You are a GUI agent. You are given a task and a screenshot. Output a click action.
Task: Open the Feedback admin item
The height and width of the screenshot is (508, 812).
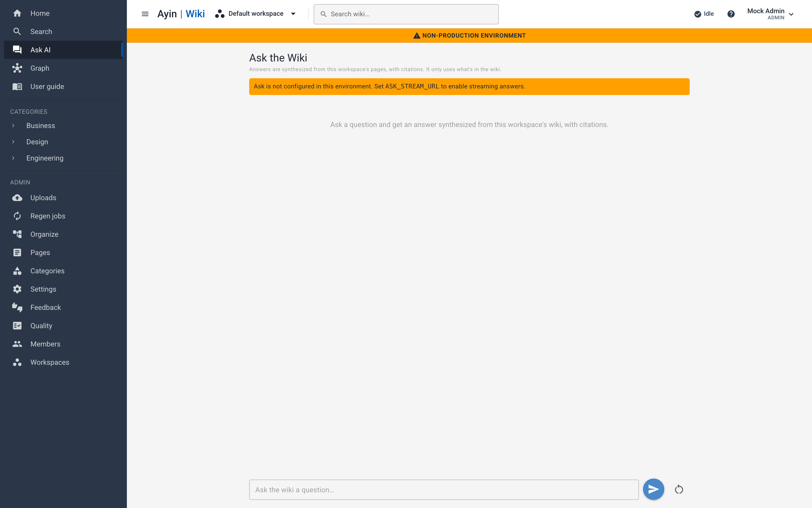[63, 307]
